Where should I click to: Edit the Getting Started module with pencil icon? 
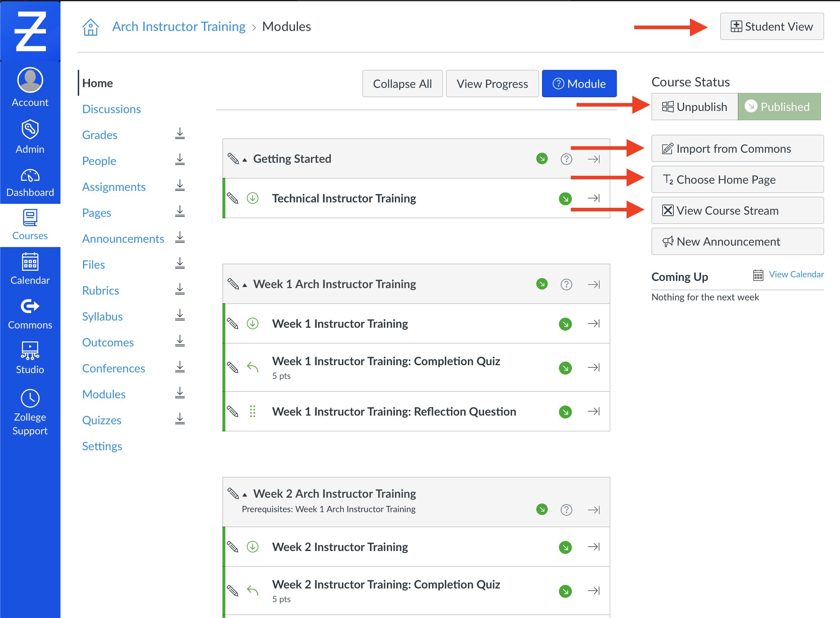[234, 158]
